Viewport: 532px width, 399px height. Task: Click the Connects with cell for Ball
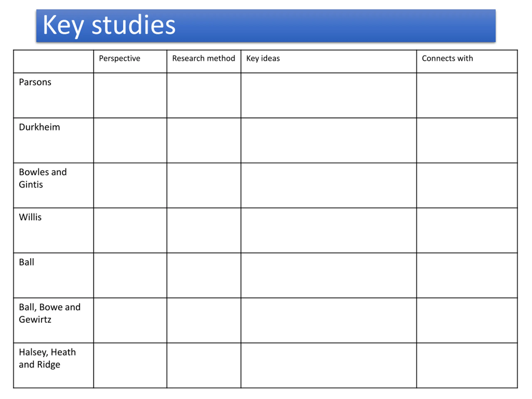(x=467, y=275)
